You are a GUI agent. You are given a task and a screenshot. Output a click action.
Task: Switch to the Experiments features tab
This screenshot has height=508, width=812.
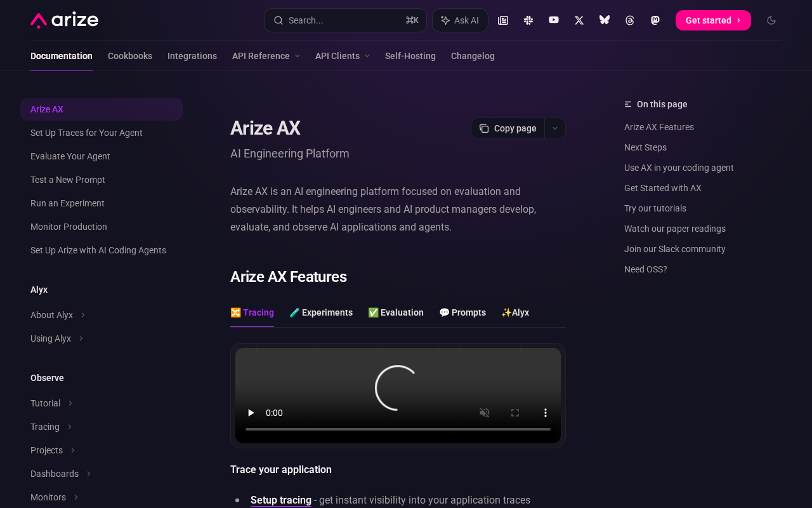pyautogui.click(x=321, y=312)
